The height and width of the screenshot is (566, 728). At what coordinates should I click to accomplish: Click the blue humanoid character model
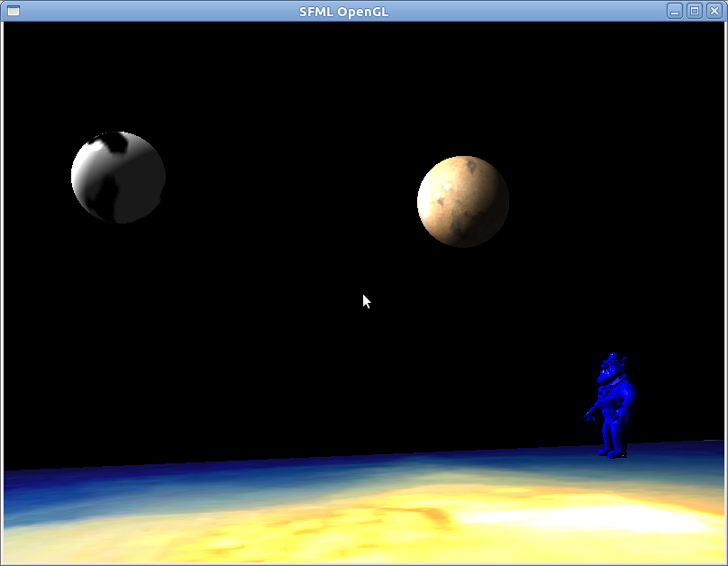pos(612,406)
